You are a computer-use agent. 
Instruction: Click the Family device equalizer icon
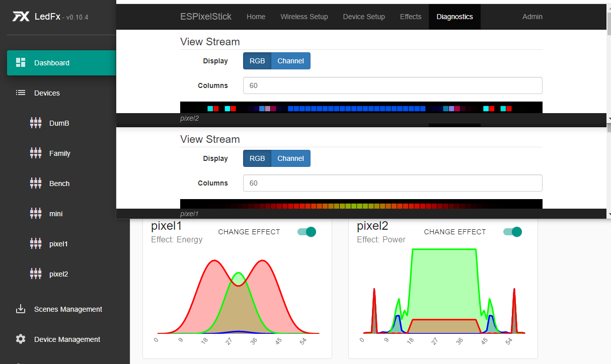(x=36, y=153)
